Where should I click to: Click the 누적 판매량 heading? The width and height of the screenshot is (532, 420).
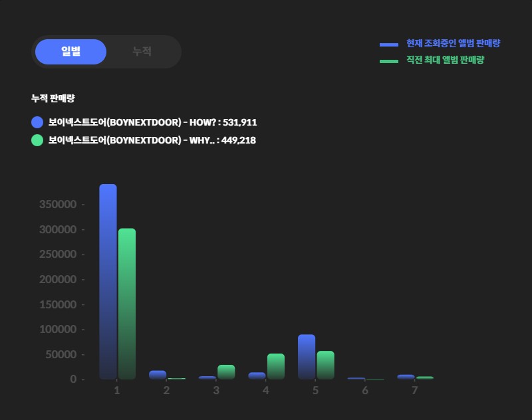pos(53,98)
